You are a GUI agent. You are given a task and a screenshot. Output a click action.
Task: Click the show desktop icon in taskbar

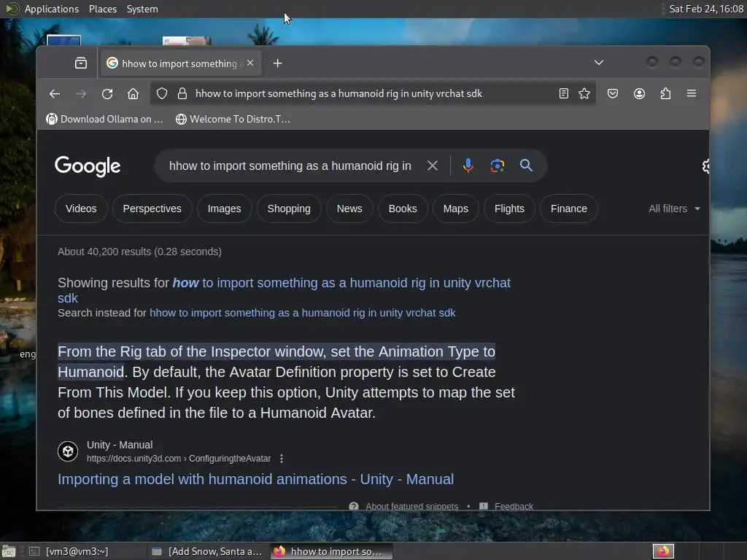pyautogui.click(x=9, y=551)
